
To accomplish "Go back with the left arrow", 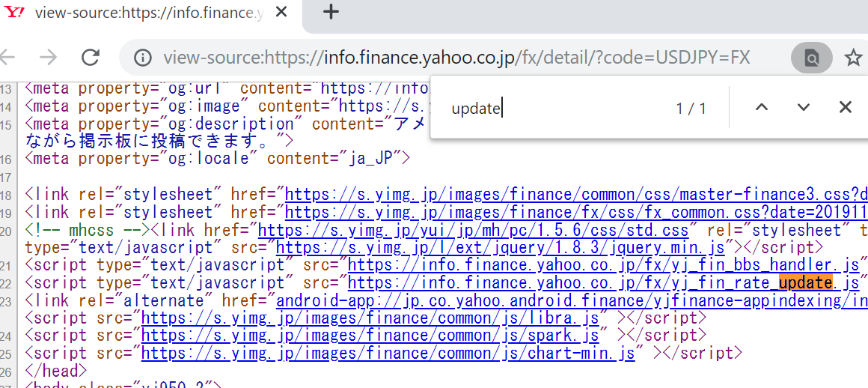I will coord(7,57).
